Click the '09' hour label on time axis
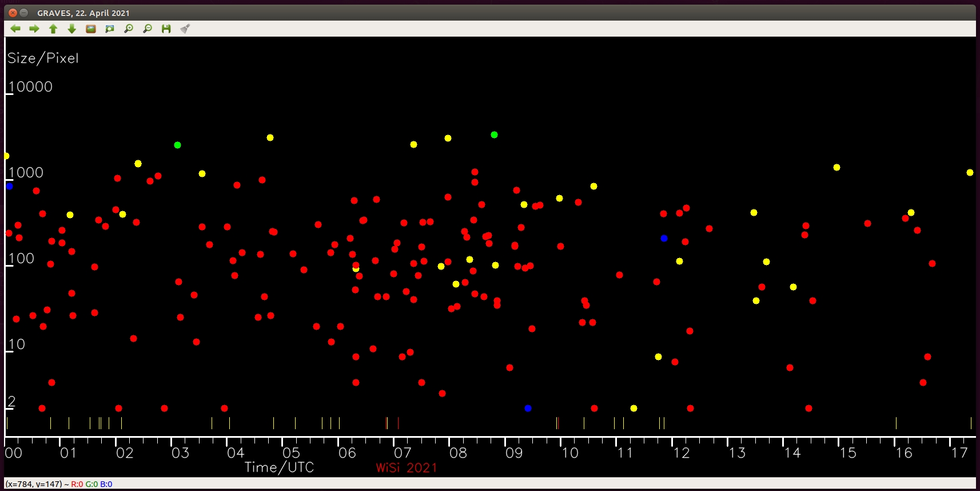Viewport: 980px width, 491px height. pos(514,453)
